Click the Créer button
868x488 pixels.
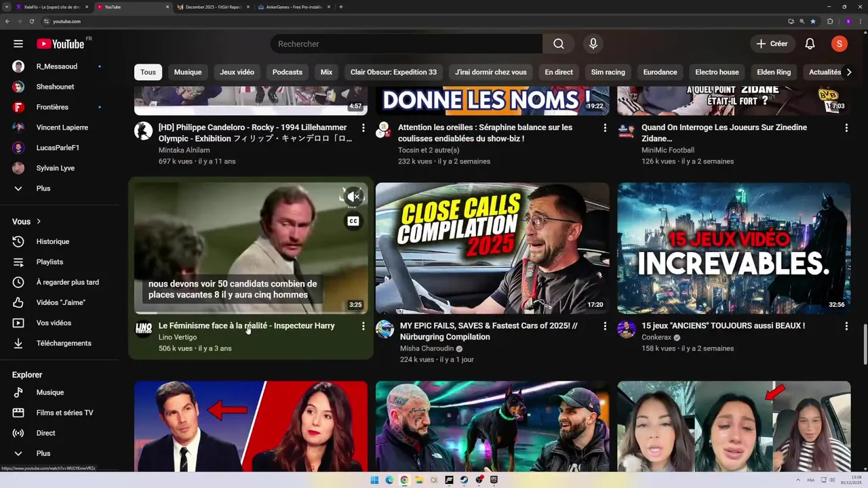tap(772, 44)
